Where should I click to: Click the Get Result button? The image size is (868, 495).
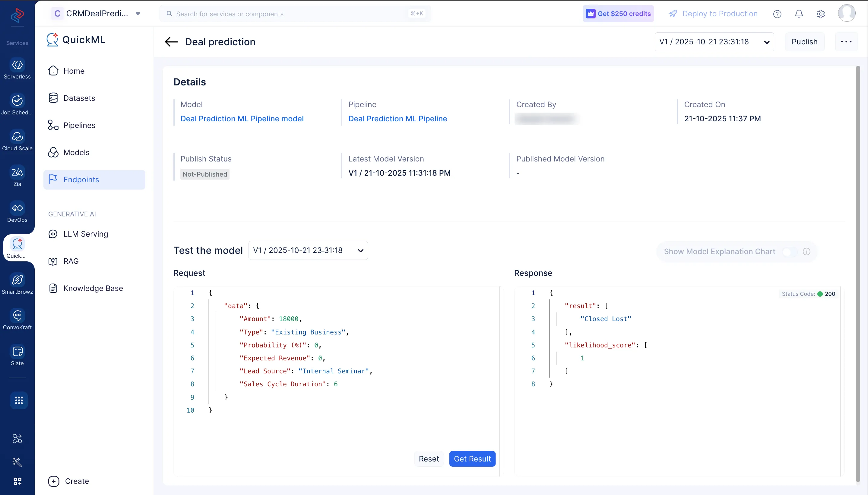[472, 458]
